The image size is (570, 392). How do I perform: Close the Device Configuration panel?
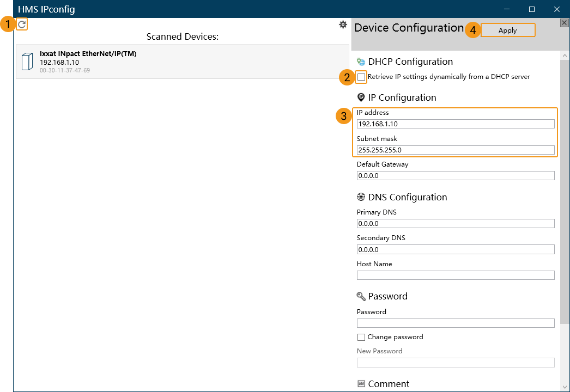[565, 23]
